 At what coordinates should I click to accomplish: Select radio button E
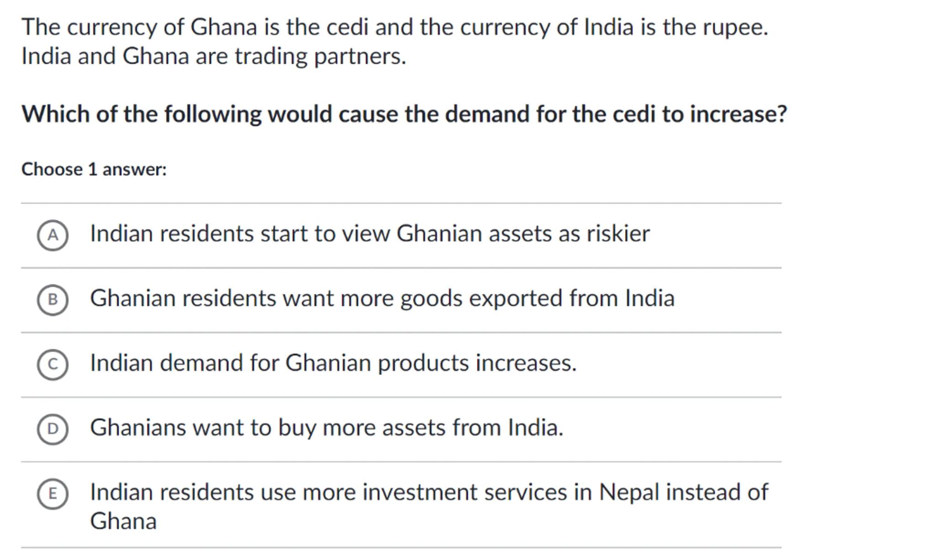pyautogui.click(x=53, y=494)
